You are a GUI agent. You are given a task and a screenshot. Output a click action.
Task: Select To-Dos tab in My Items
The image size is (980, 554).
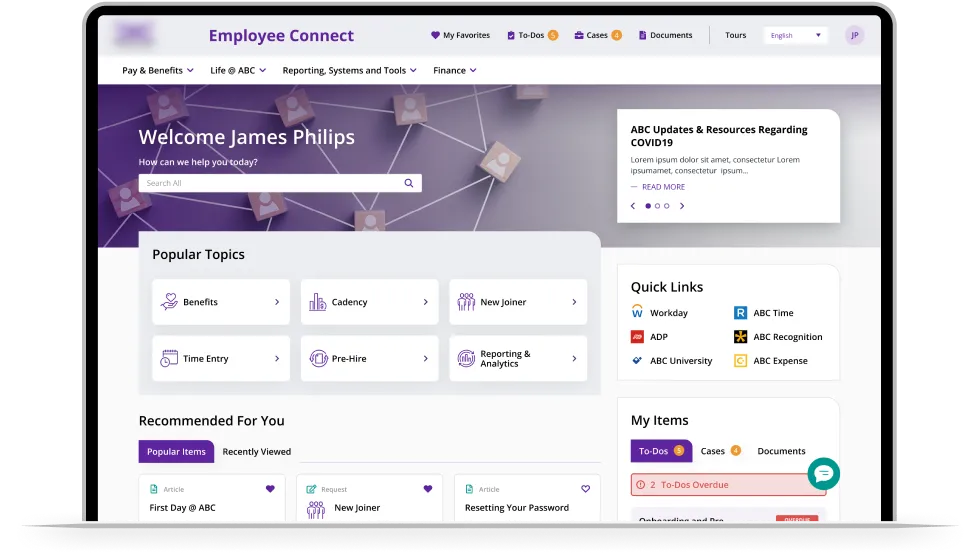[x=661, y=451]
